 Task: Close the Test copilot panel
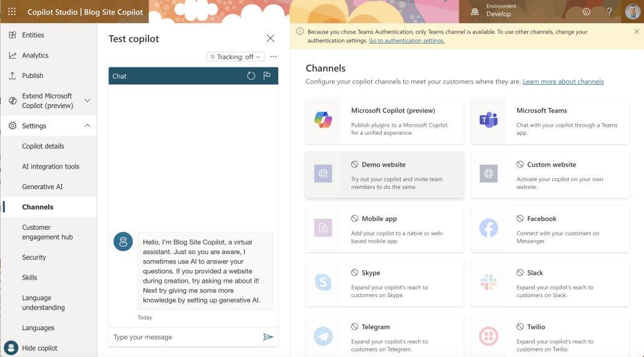point(270,38)
